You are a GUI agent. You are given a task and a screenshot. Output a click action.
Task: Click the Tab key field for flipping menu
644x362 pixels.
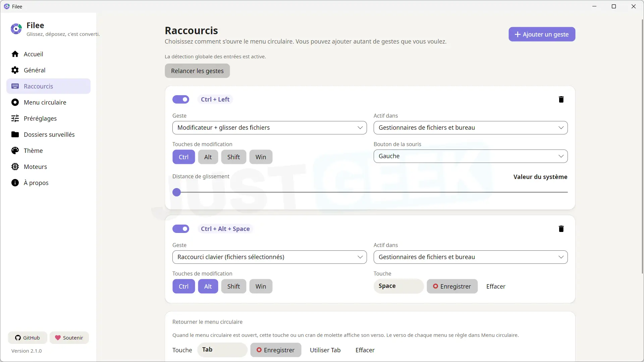(x=222, y=350)
